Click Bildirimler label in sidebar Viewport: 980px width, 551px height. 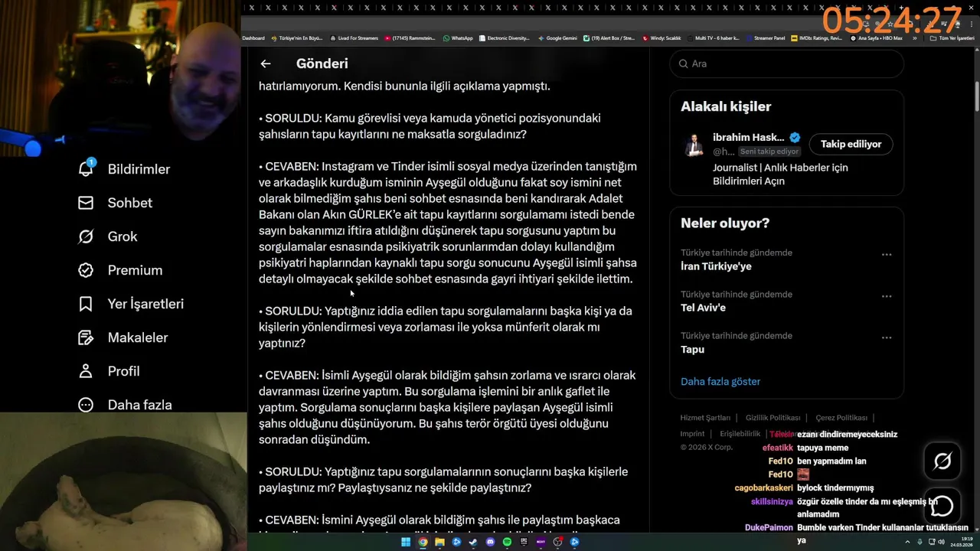(x=139, y=169)
